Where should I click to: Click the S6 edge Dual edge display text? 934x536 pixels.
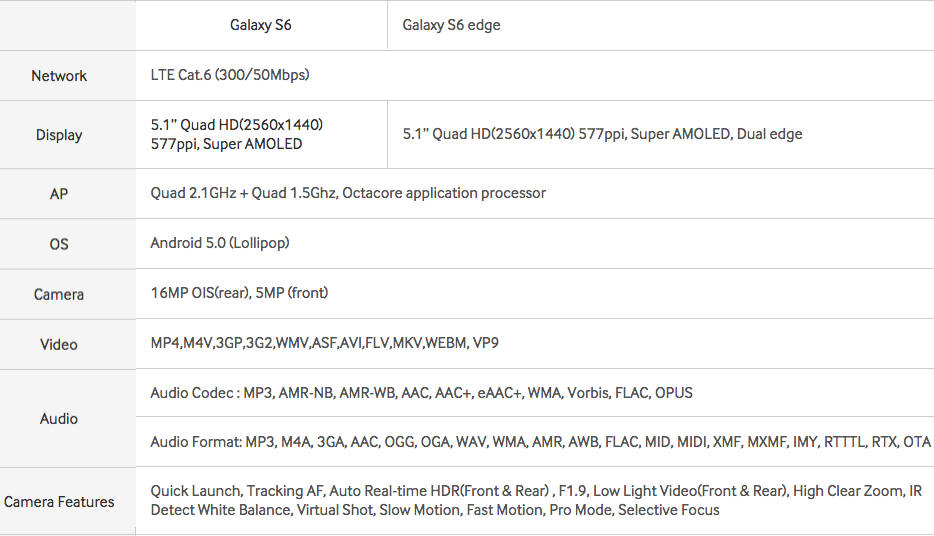(x=602, y=134)
